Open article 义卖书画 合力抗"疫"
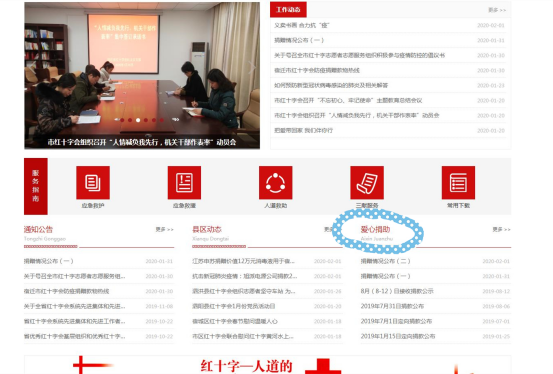The width and height of the screenshot is (553, 374). 302,25
